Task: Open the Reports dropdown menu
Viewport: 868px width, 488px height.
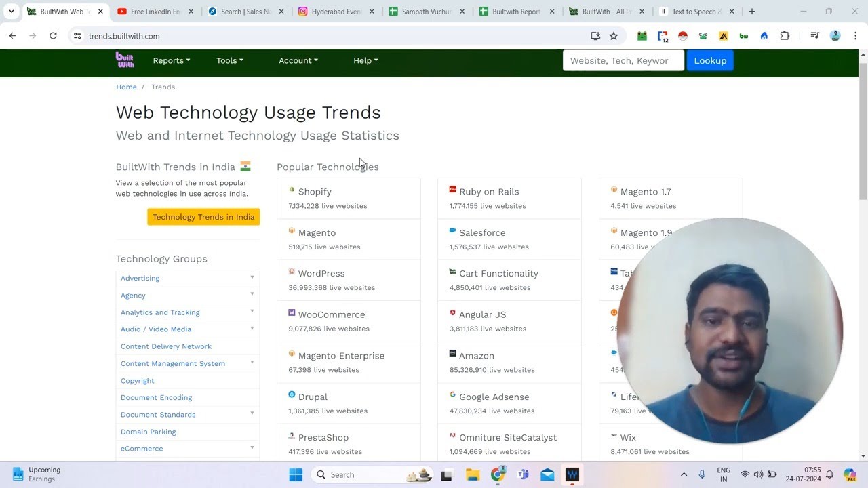Action: [x=172, y=60]
